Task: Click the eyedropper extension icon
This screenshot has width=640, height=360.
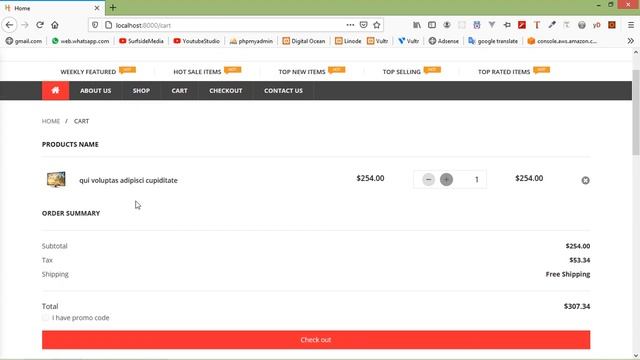Action: (552, 25)
